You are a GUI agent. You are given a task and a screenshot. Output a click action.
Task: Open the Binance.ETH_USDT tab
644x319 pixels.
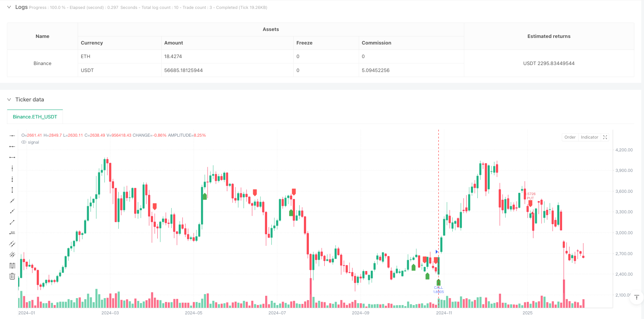[35, 117]
